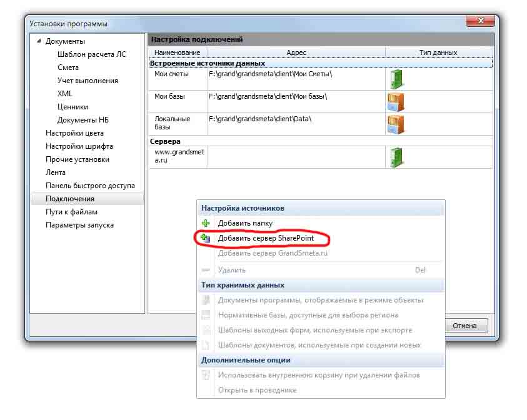This screenshot has width=527, height=420.
Task: Collapse the Документы tree node
Action: click(x=39, y=41)
